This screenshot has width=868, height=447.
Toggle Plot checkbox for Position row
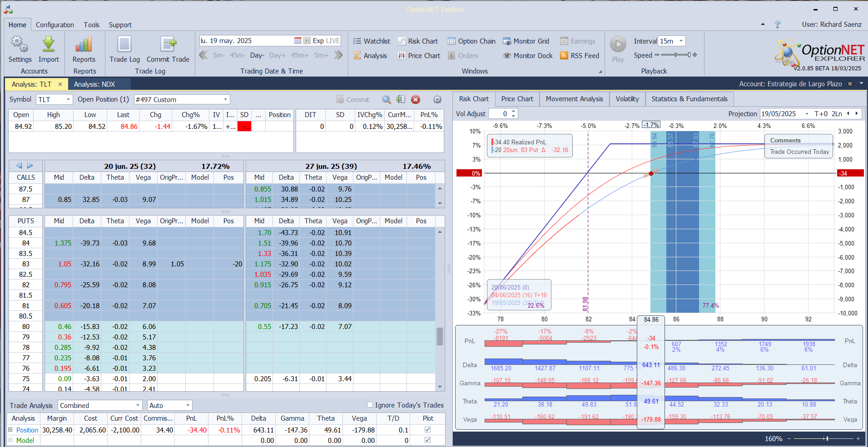point(427,429)
